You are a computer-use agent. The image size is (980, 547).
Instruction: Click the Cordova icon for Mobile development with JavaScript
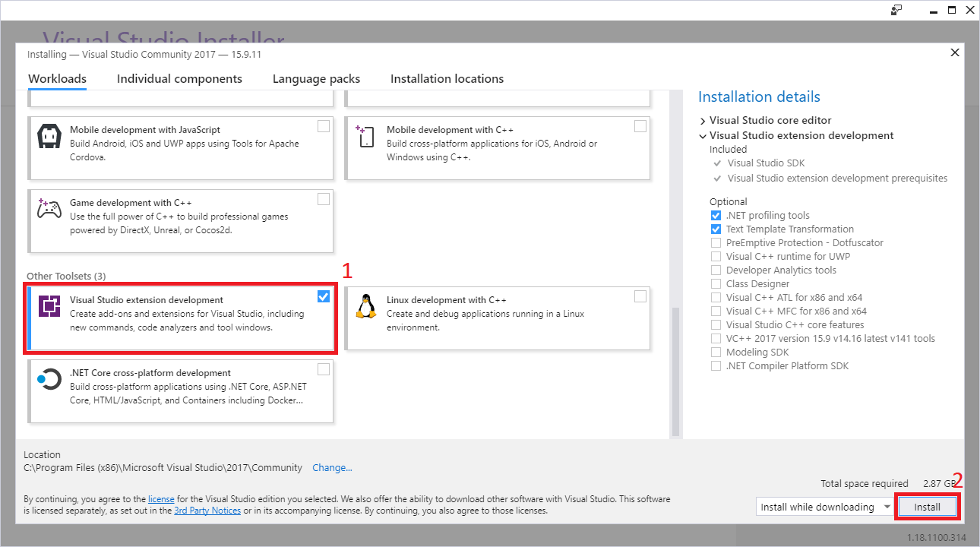tap(49, 138)
